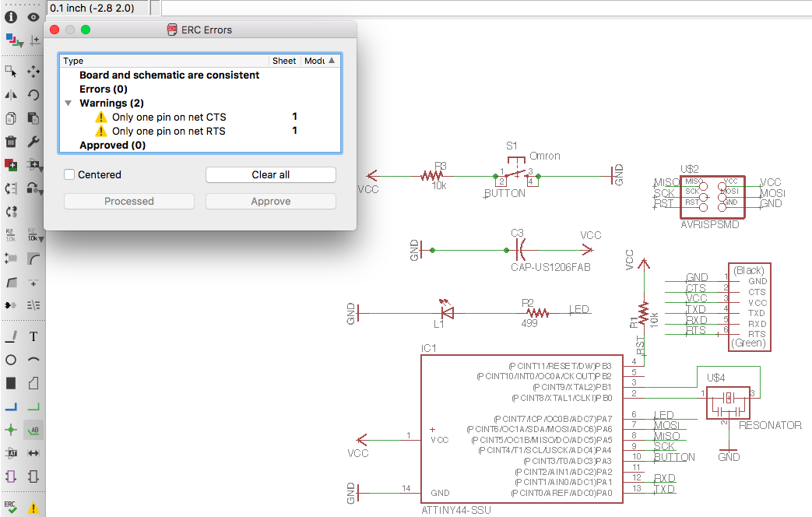Select the Name tool

[x=11, y=234]
